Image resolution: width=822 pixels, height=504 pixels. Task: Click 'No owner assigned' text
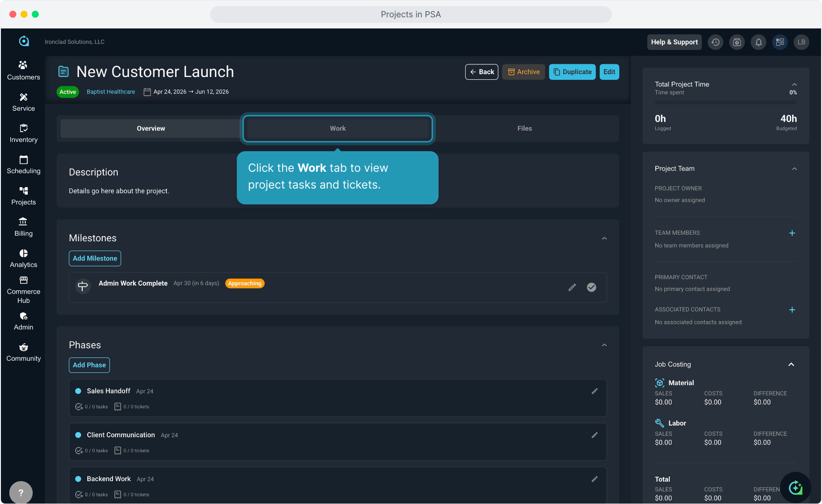680,200
